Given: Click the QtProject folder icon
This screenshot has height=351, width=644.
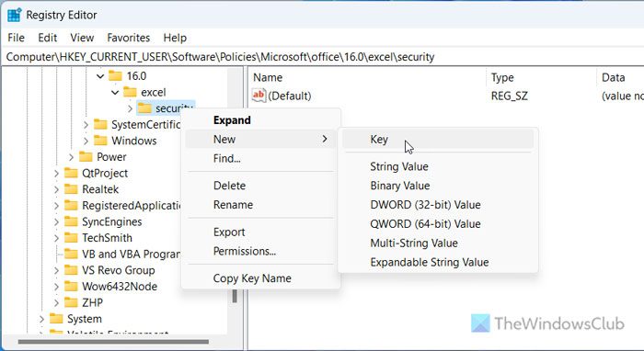Looking at the screenshot, I should 71,173.
